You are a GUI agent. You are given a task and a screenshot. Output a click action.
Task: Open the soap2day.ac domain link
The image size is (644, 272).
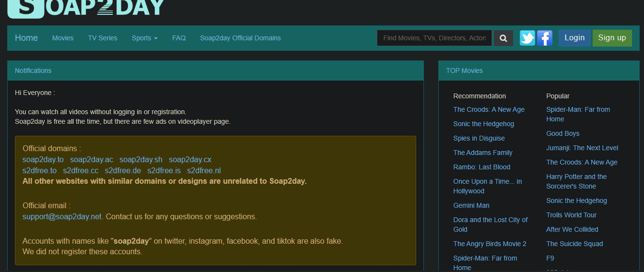pos(92,160)
